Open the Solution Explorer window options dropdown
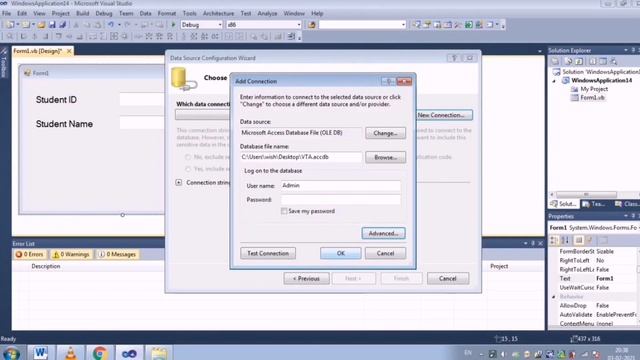 (x=626, y=50)
